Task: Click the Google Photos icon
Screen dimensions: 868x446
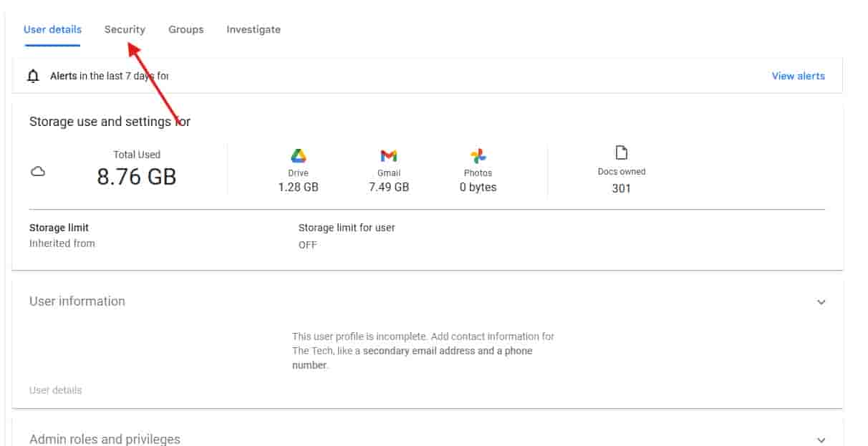Action: click(478, 156)
